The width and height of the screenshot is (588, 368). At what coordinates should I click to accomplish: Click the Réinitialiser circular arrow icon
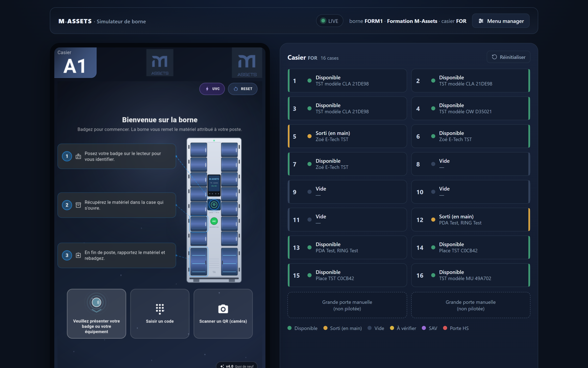click(x=494, y=57)
